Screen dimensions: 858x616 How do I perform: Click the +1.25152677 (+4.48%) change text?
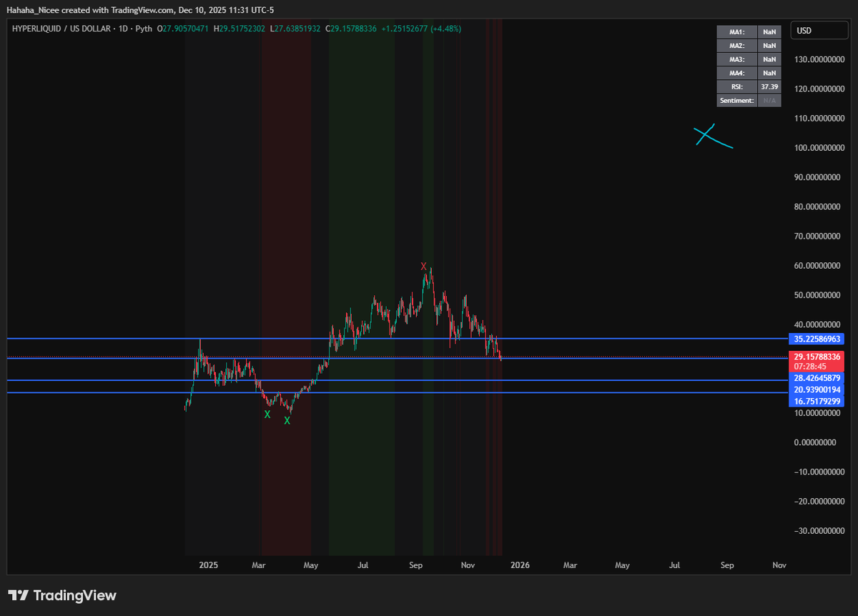pyautogui.click(x=422, y=29)
